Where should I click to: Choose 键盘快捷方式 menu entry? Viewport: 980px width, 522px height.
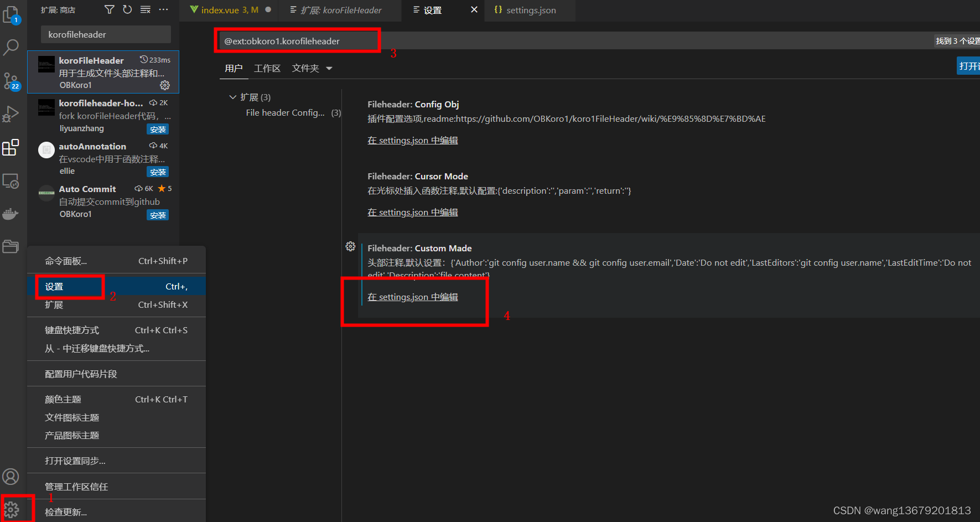(x=116, y=330)
